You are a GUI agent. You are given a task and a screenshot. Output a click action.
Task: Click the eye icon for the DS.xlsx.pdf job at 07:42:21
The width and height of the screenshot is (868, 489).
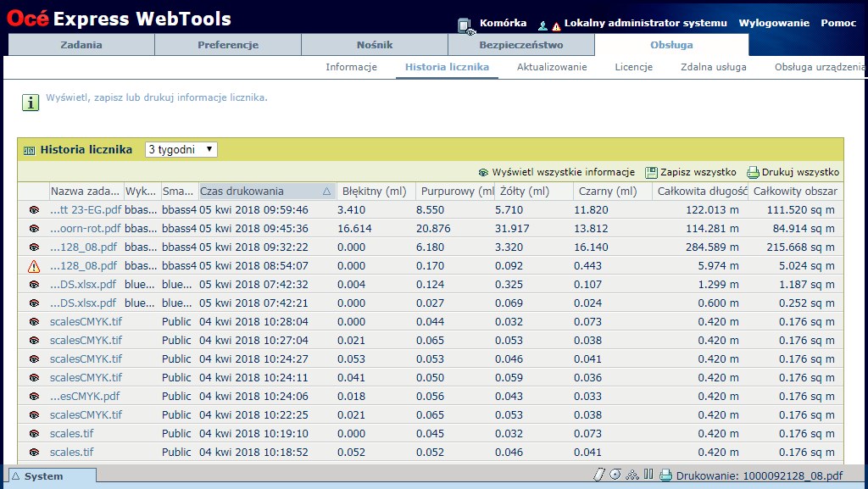point(34,303)
